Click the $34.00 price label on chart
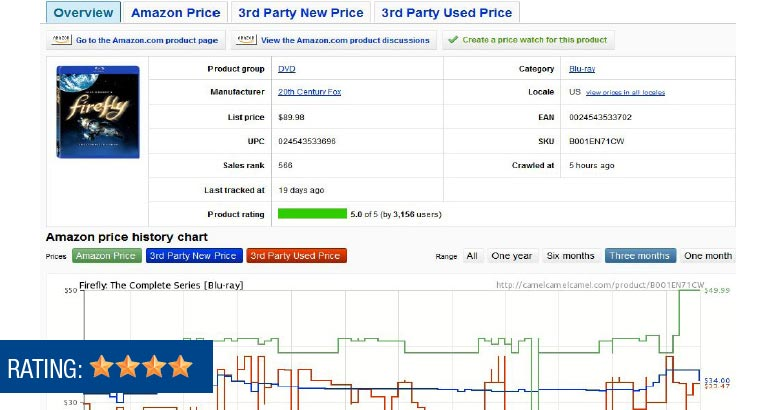The image size is (768, 410). pos(717,380)
